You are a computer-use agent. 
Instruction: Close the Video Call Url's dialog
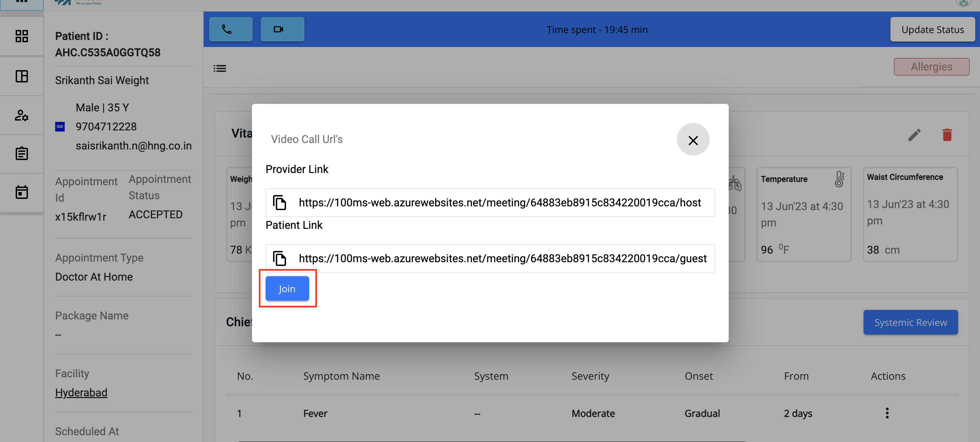[692, 140]
